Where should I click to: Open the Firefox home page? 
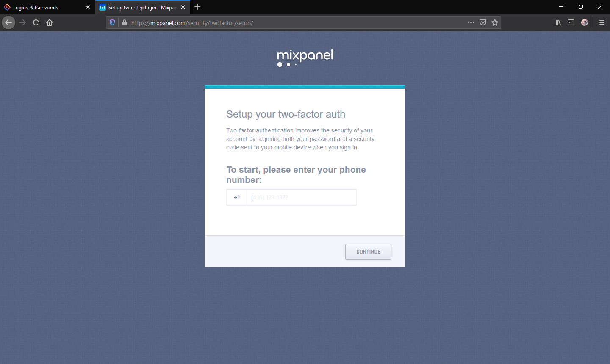(50, 22)
